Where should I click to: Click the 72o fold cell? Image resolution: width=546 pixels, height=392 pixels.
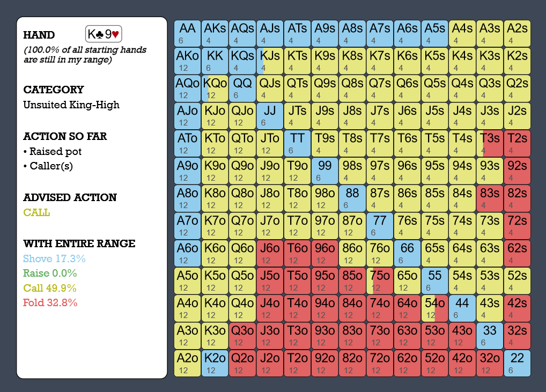[x=380, y=364]
